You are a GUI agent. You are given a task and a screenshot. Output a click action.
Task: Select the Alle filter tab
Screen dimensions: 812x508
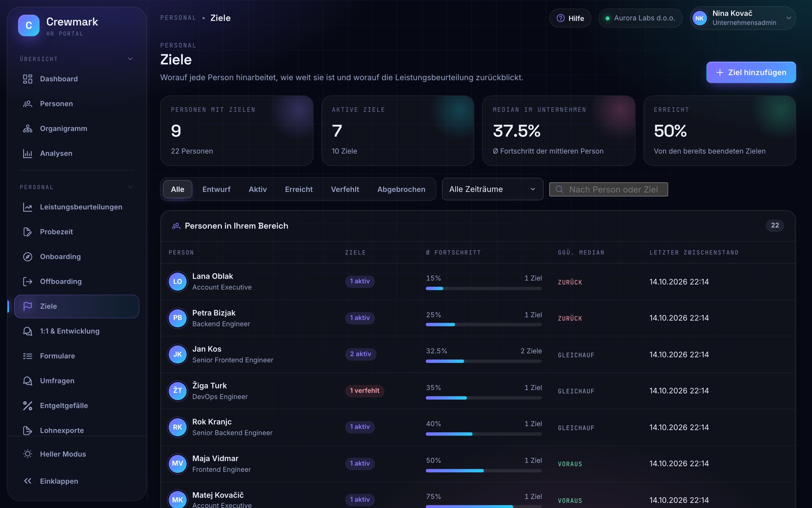[178, 189]
